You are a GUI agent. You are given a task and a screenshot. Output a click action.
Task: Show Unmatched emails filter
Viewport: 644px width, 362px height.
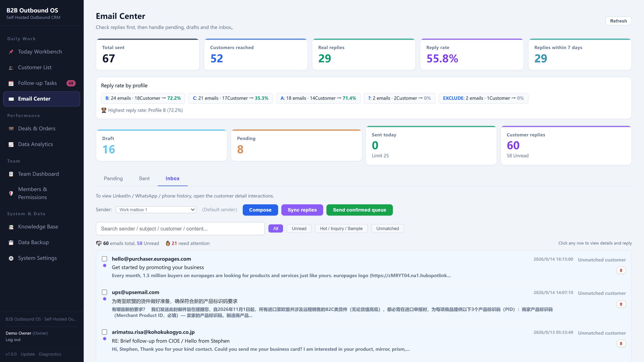click(x=387, y=228)
